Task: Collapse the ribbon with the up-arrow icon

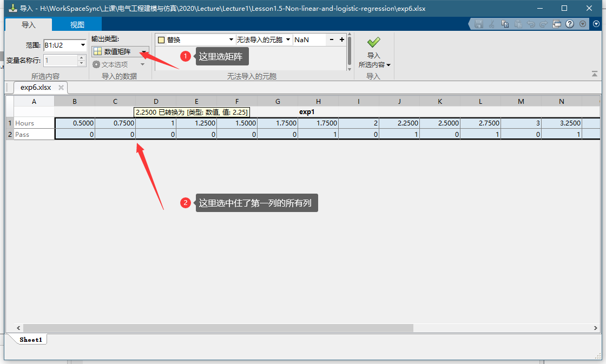Action: 595,73
